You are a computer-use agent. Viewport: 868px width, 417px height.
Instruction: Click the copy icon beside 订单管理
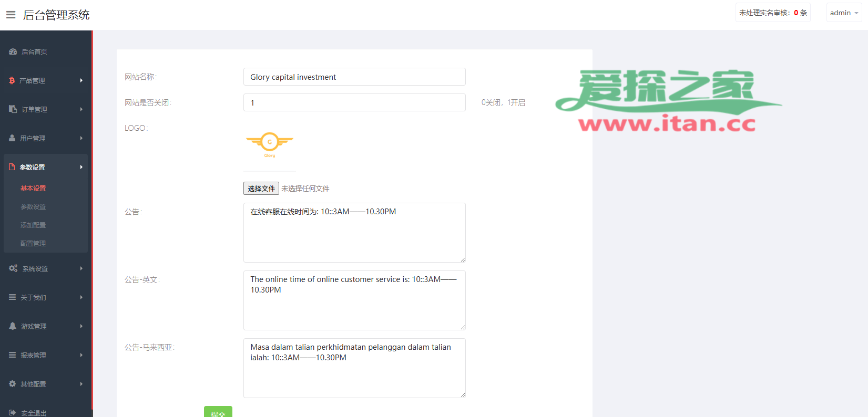click(13, 109)
